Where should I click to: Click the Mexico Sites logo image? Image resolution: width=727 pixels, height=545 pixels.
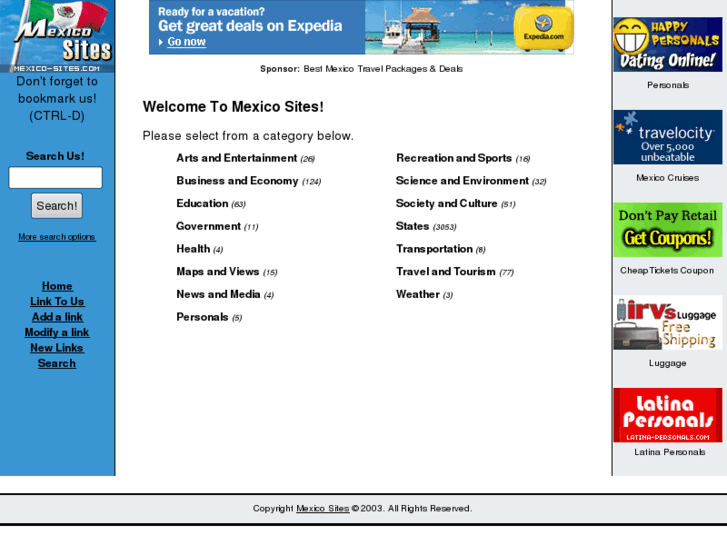coord(57,36)
